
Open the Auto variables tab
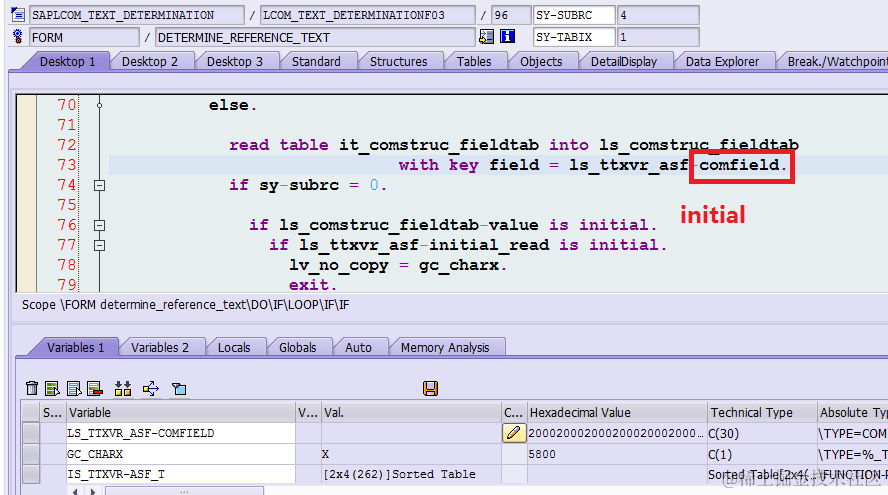pos(358,347)
